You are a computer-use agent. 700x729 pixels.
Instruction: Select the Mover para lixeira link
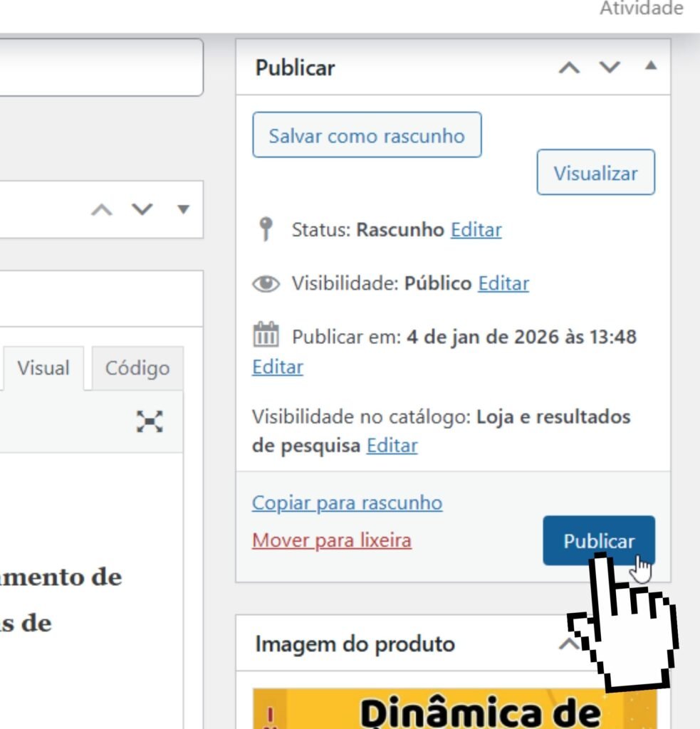coord(331,540)
